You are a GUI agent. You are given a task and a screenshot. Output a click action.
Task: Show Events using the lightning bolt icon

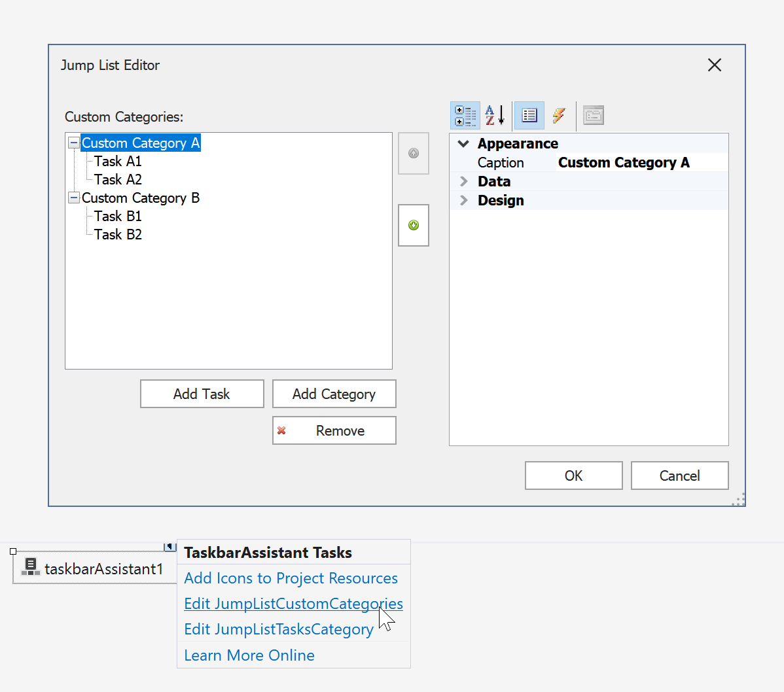point(559,116)
